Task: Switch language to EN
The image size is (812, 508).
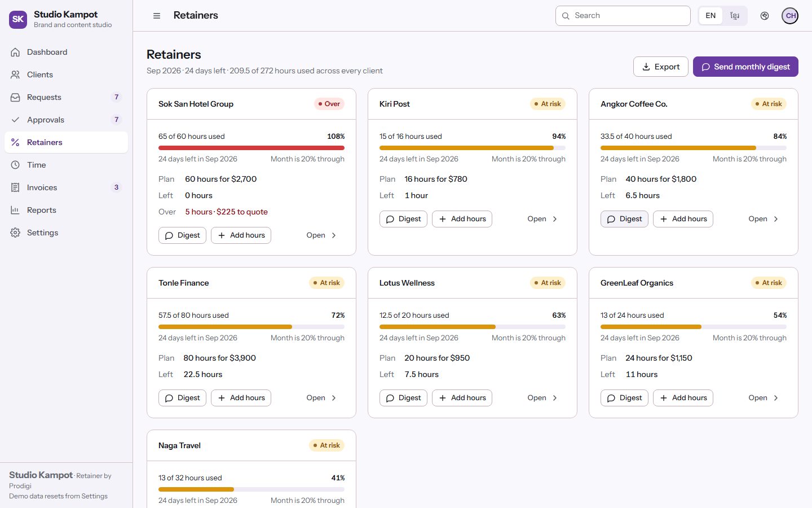Action: coord(710,16)
